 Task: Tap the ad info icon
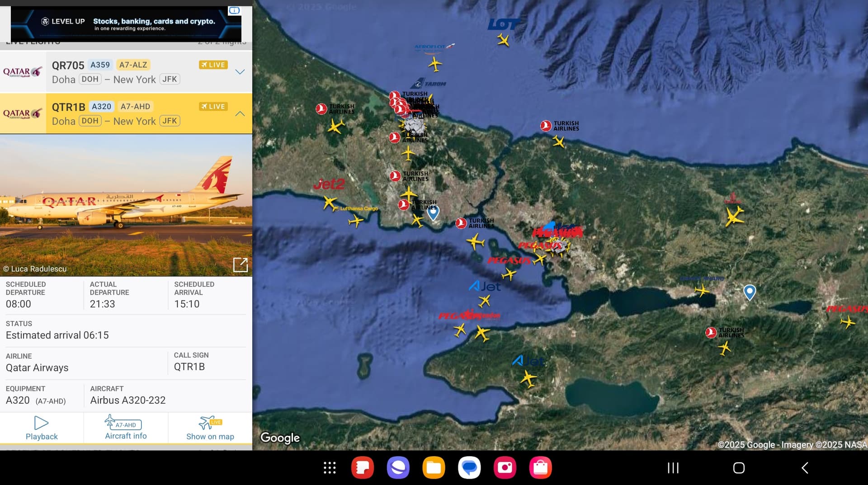(x=234, y=10)
